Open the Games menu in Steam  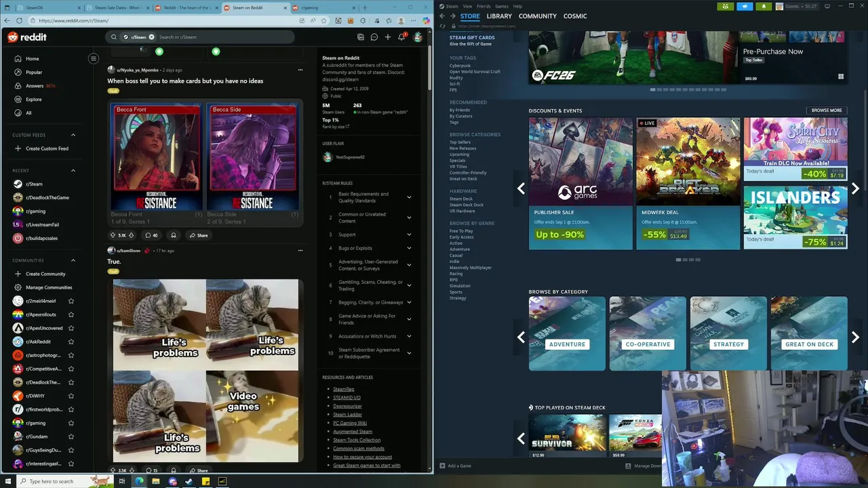tap(502, 6)
